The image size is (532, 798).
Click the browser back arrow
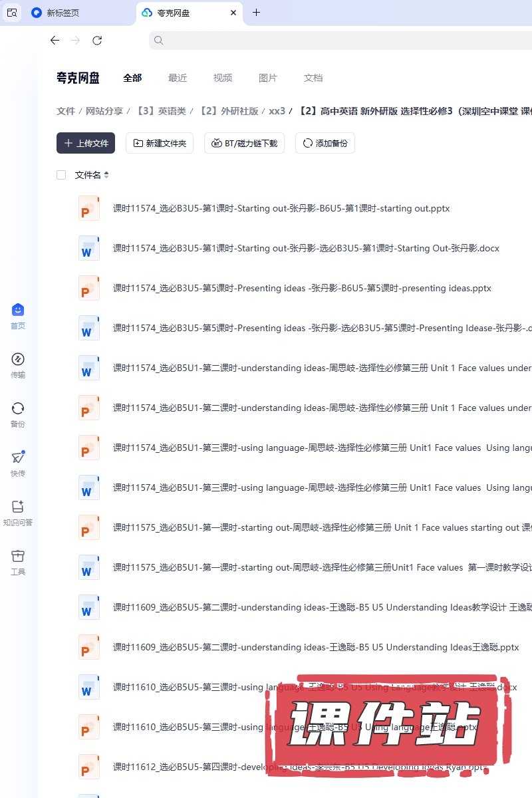point(55,41)
